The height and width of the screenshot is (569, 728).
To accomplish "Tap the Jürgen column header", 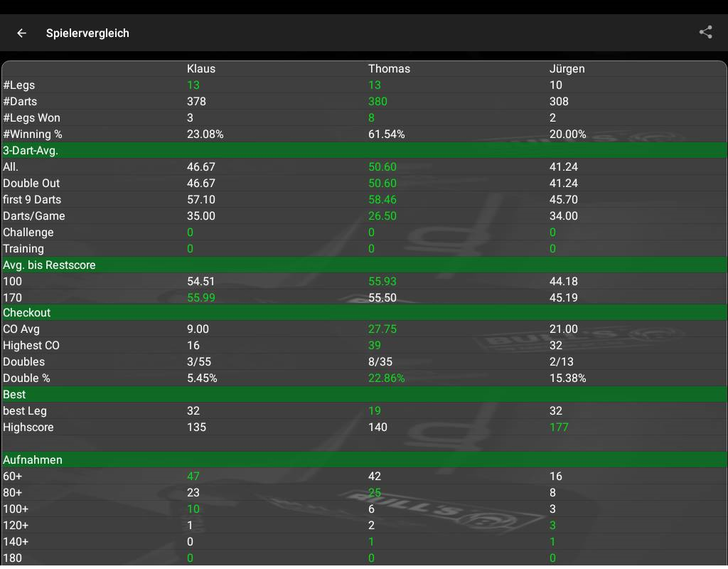I will point(567,69).
